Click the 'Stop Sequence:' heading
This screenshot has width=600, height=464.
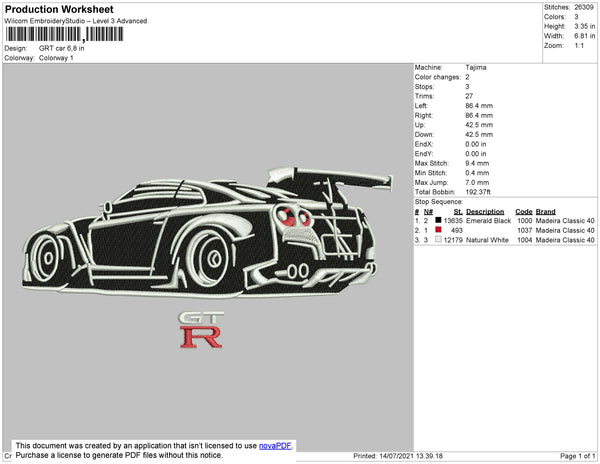tap(439, 202)
